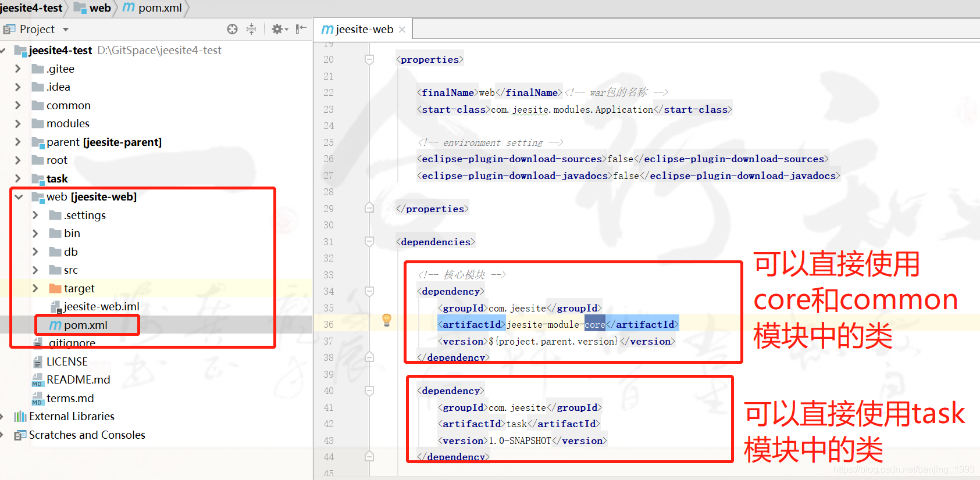Viewport: 980px width, 480px height.
Task: Click the artifactId task value
Action: (x=516, y=424)
